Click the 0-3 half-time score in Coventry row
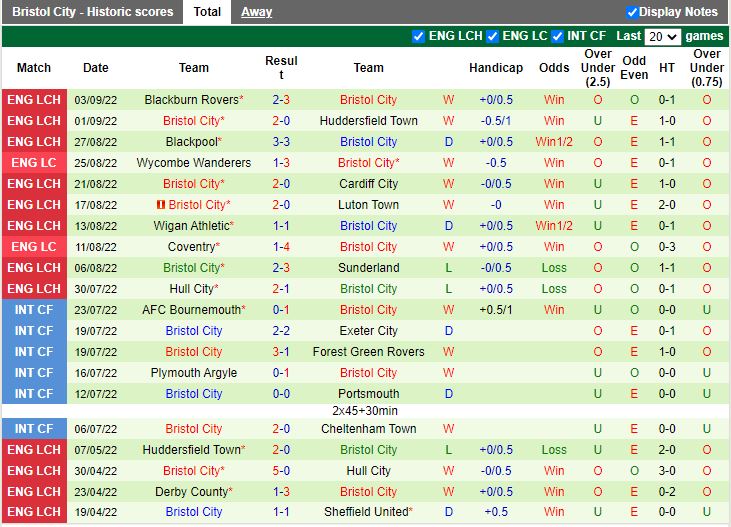Screen dimensions: 731x527 (667, 247)
